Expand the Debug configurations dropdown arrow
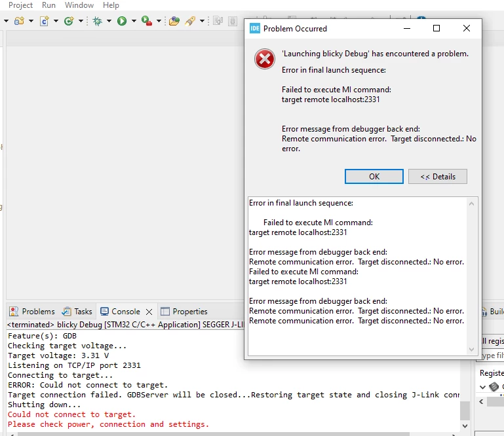 pyautogui.click(x=109, y=21)
